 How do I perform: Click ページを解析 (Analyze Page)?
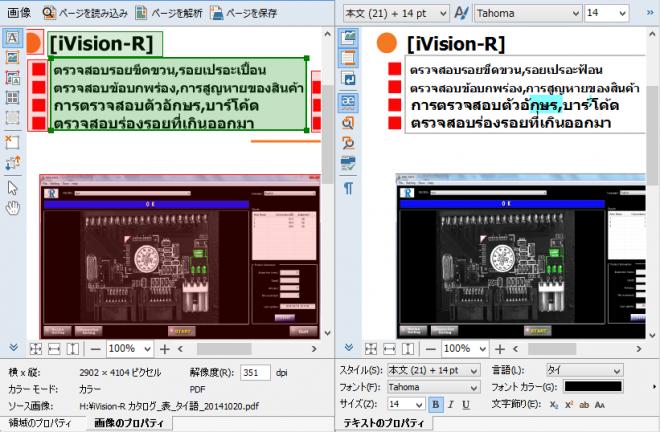pos(169,13)
